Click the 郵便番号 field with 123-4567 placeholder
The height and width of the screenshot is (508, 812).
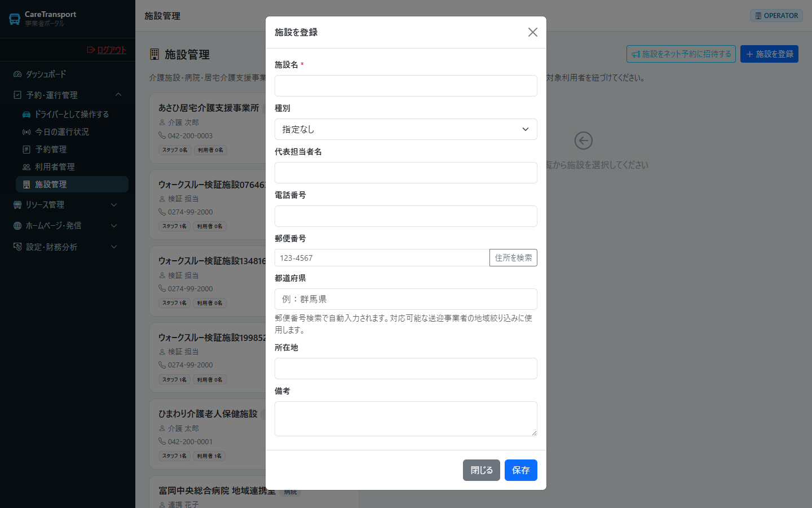point(382,258)
